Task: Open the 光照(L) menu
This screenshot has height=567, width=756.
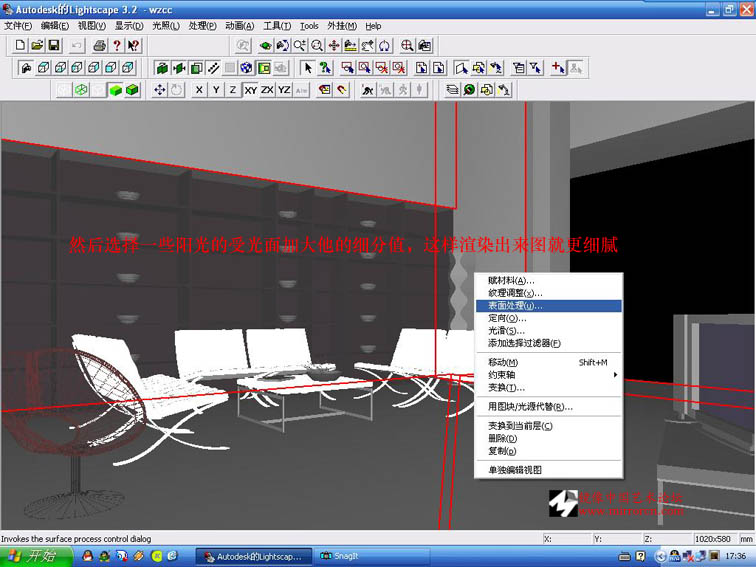Action: (x=166, y=26)
